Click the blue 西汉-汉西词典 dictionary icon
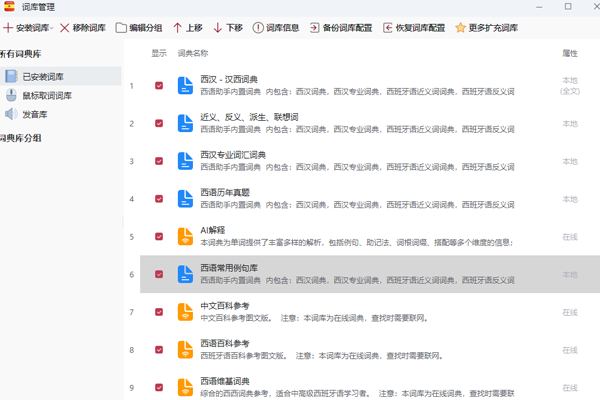 click(185, 85)
